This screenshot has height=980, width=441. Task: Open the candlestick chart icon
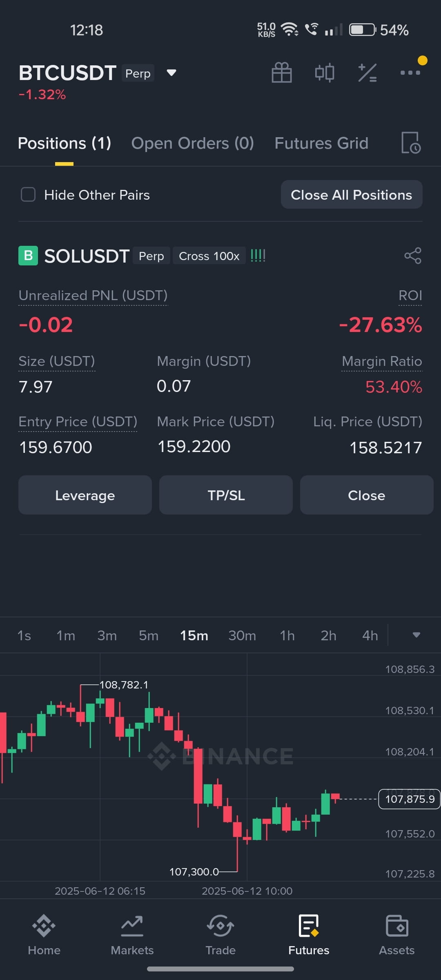[325, 73]
